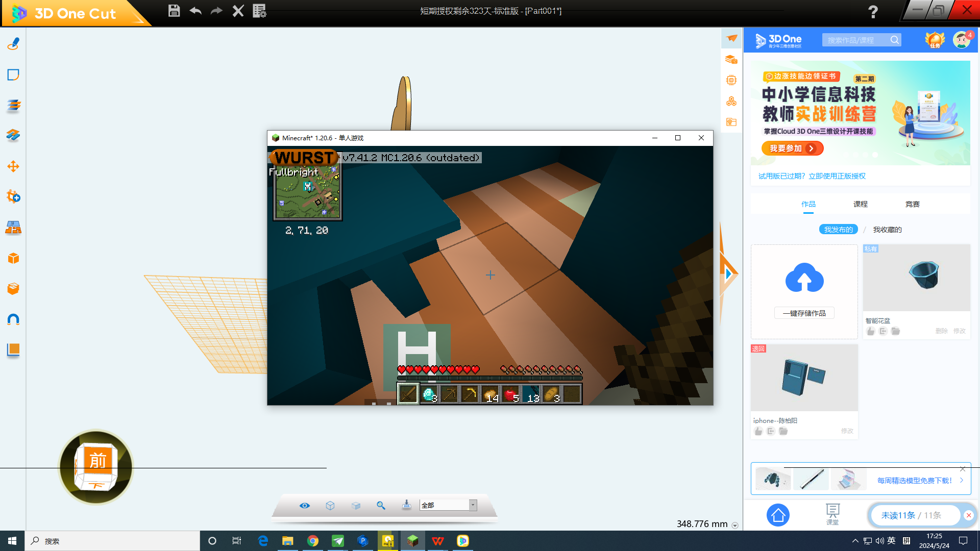Screen dimensions: 980x551
Task: Click the move arrows tool icon
Action: pos(13,166)
